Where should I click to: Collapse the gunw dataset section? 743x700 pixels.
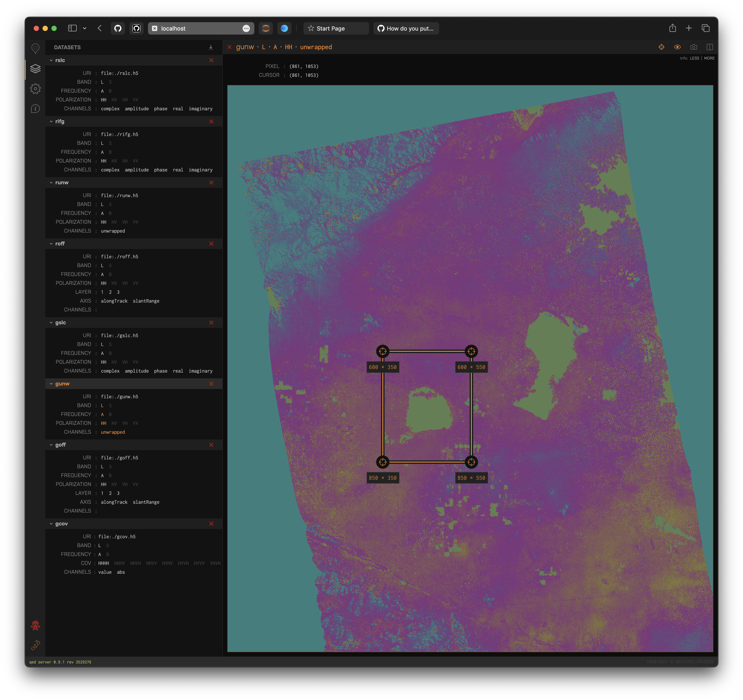[x=51, y=384]
